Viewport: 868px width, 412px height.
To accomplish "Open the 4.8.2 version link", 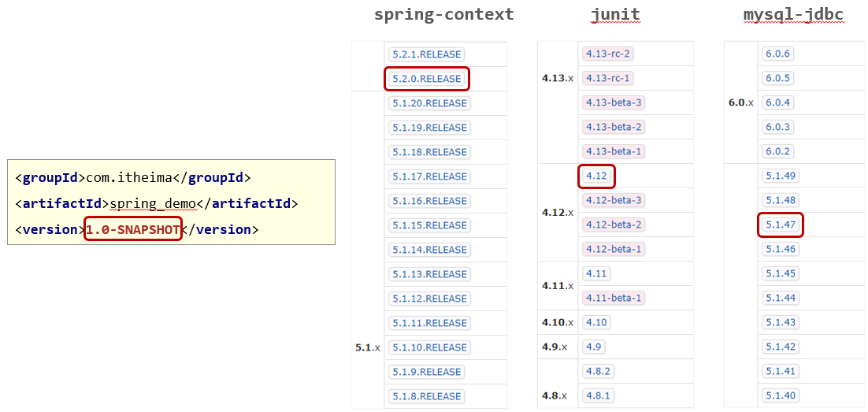I will (598, 371).
